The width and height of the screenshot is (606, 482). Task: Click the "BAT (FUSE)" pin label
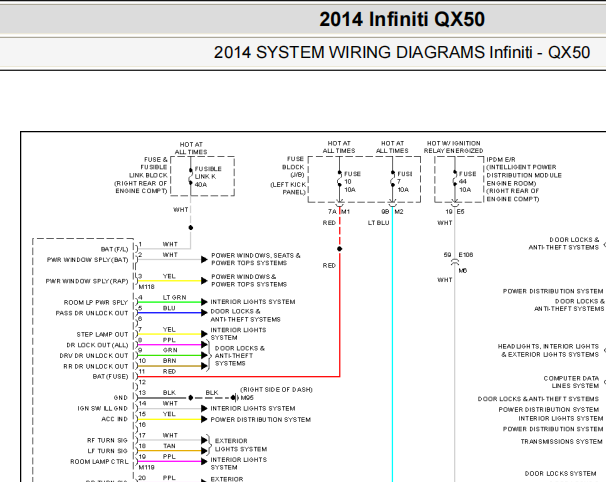tap(110, 376)
